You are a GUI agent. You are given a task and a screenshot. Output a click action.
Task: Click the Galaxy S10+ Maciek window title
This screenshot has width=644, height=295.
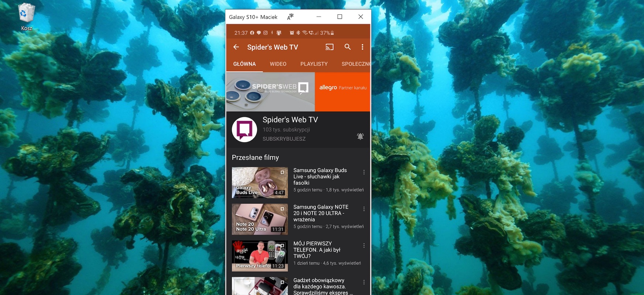coord(253,17)
